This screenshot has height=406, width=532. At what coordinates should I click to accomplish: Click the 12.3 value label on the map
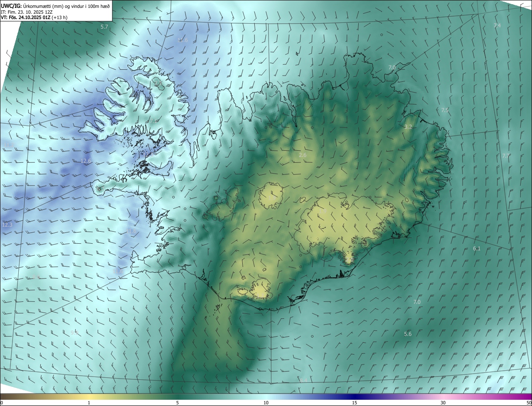pyautogui.click(x=7, y=225)
